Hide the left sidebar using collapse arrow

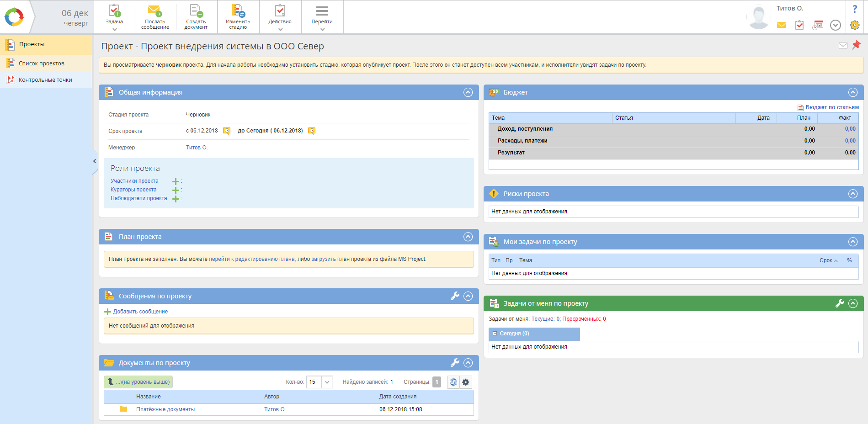[x=95, y=161]
